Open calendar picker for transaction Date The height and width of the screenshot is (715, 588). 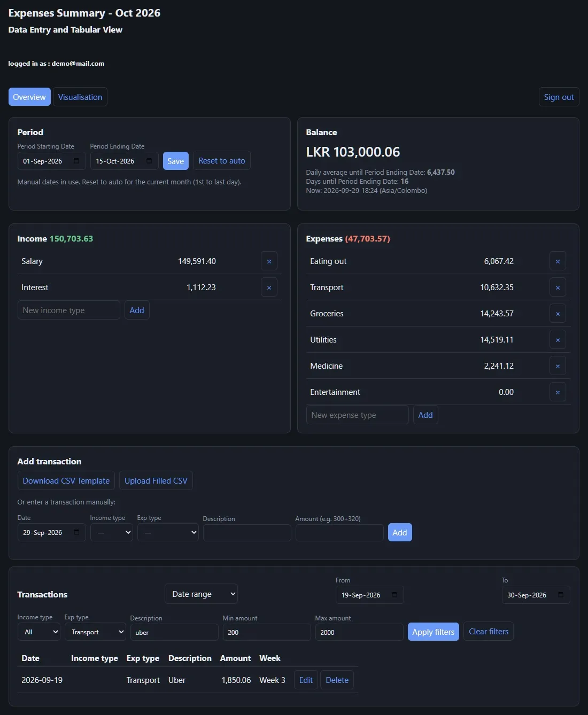click(x=76, y=532)
